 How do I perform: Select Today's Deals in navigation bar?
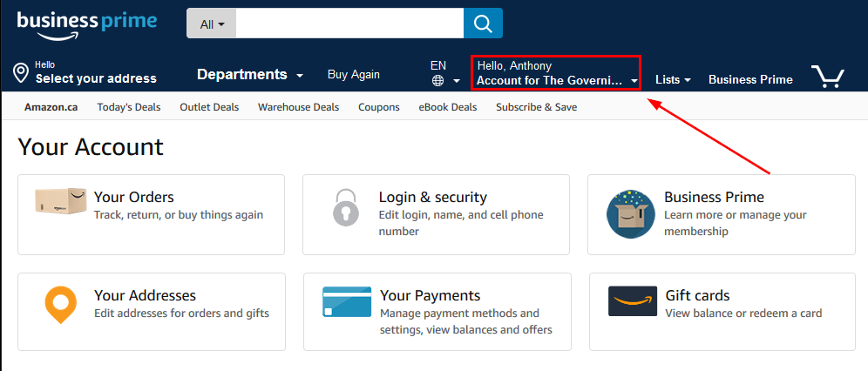(x=129, y=107)
